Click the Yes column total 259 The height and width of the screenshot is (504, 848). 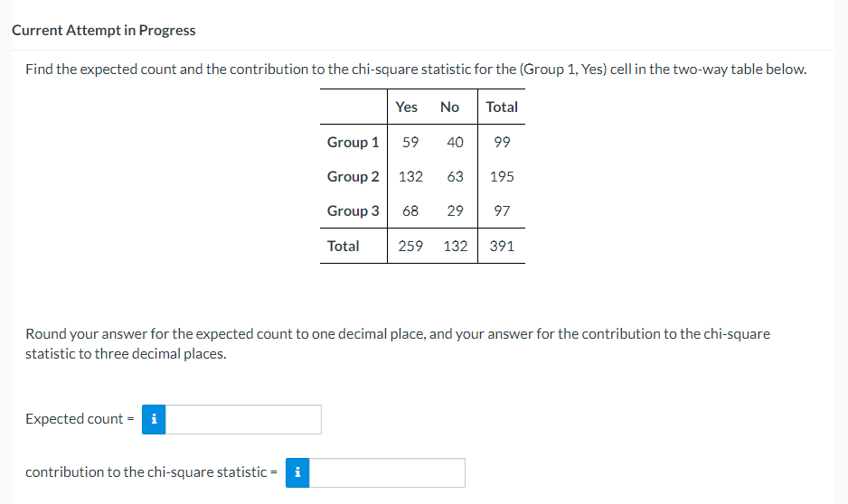click(x=410, y=246)
